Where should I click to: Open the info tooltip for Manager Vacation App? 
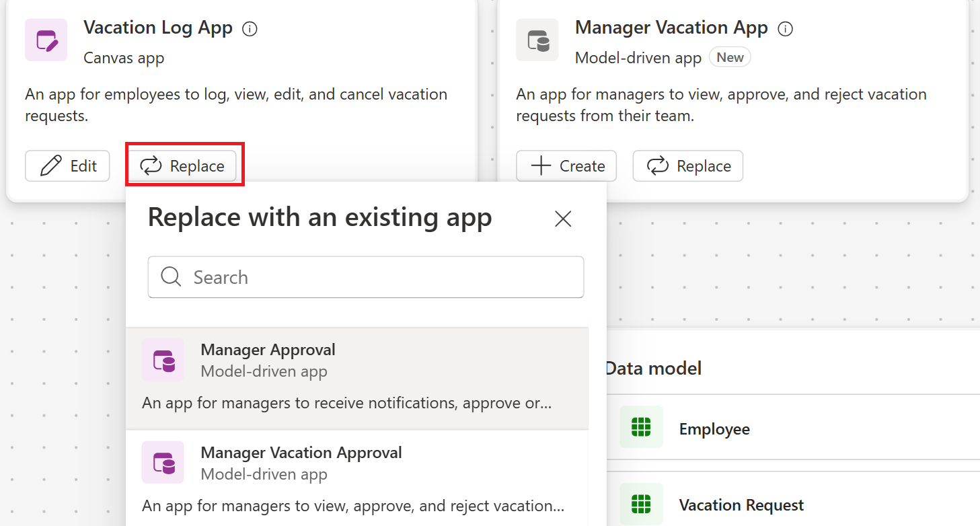point(784,28)
